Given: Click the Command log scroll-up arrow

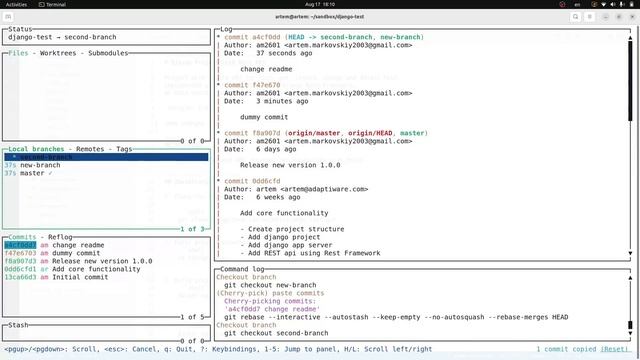Looking at the screenshot, I should tap(630, 278).
